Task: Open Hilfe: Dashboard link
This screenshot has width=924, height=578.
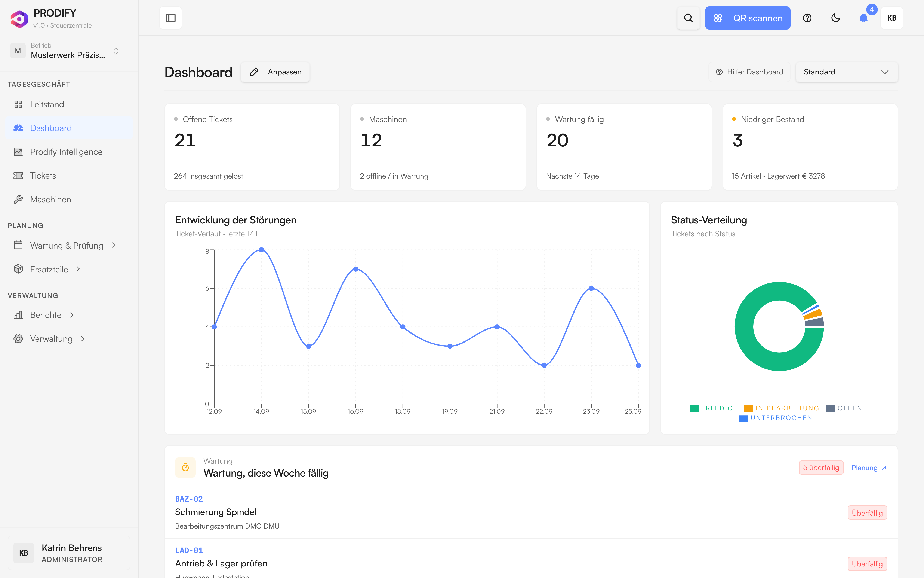Action: tap(749, 72)
